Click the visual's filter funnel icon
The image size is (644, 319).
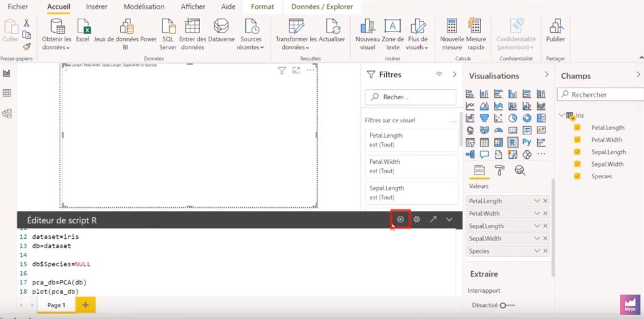pos(281,71)
